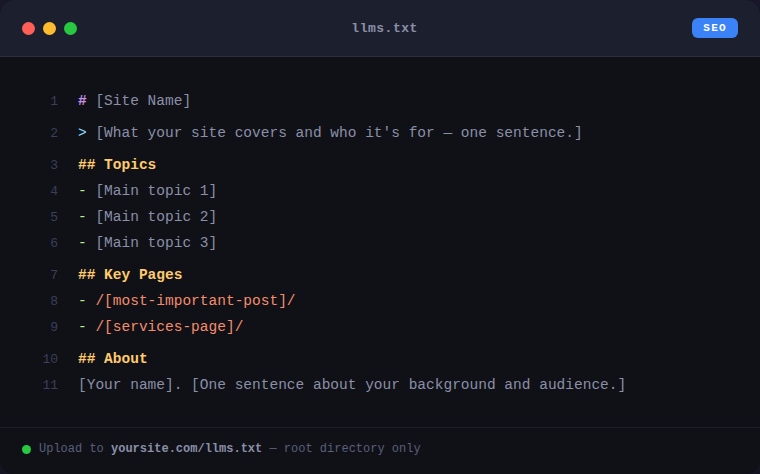Click the blockquote line about what your site covers

click(330, 132)
